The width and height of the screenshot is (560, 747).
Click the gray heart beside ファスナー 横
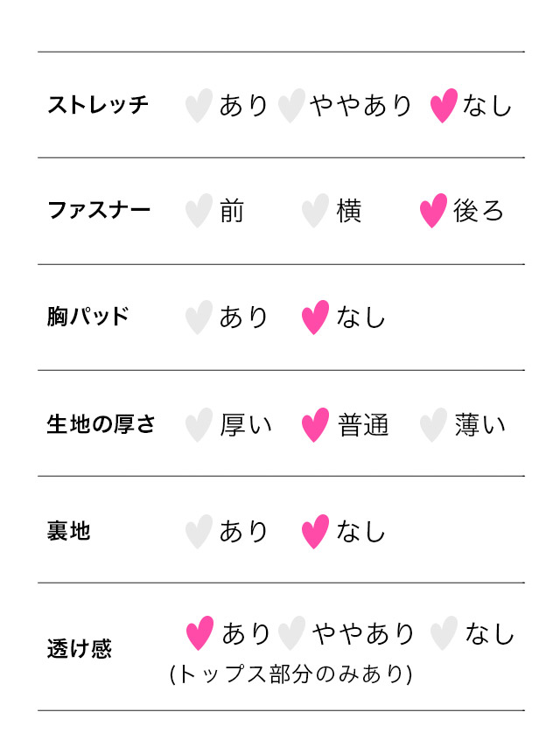[x=315, y=211]
